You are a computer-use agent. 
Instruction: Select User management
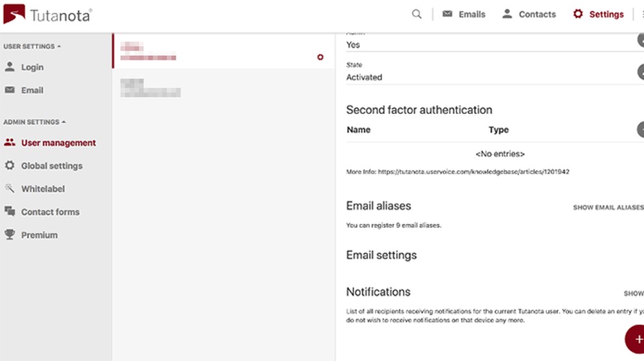(x=57, y=143)
